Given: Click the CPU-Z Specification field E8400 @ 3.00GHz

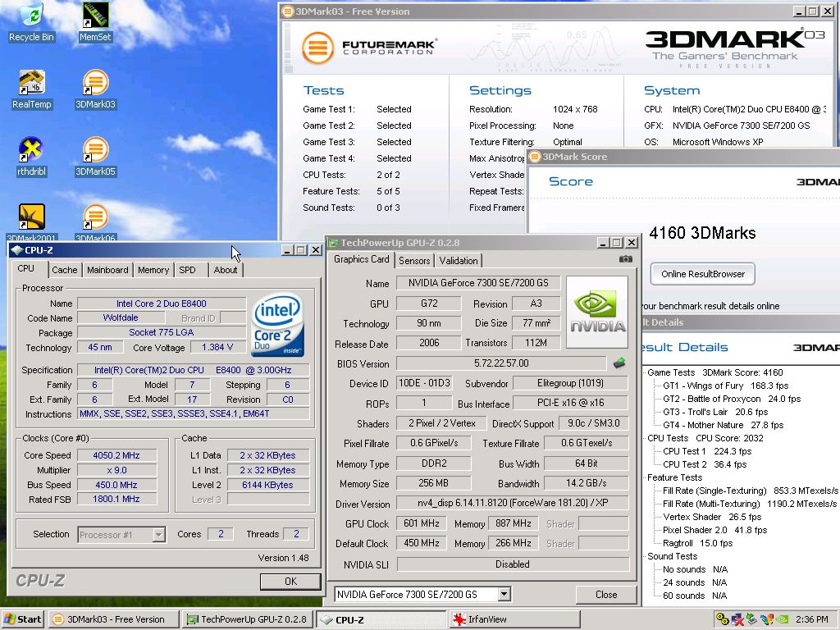Looking at the screenshot, I should [193, 370].
